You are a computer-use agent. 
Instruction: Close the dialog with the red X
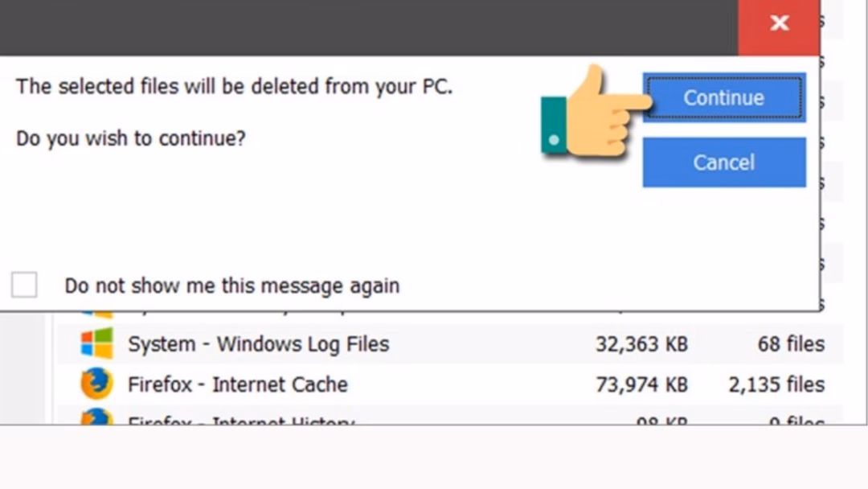(779, 24)
